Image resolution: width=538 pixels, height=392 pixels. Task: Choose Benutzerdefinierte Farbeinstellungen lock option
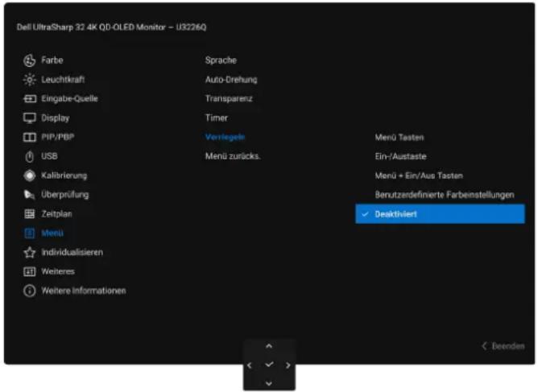pos(445,195)
